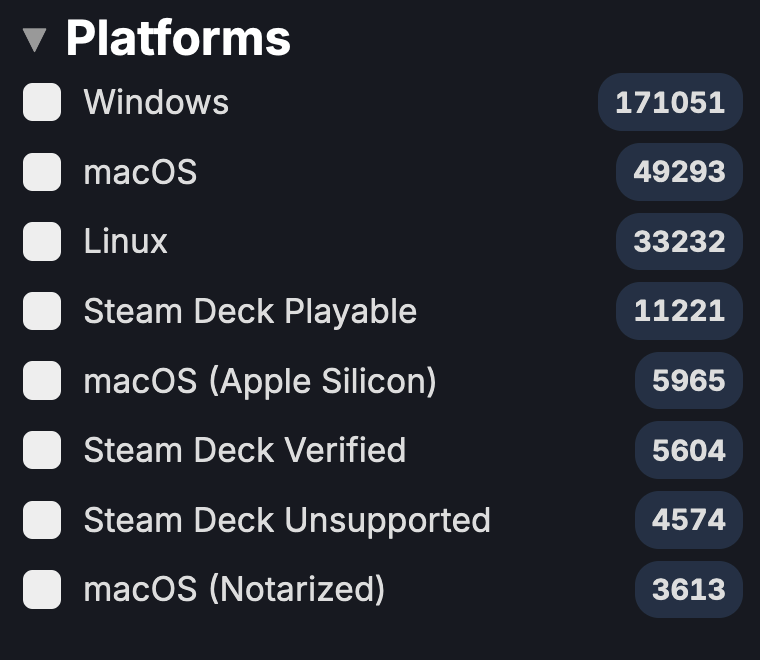Click the 3613 Notarized count badge
The image size is (760, 660).
click(x=689, y=590)
